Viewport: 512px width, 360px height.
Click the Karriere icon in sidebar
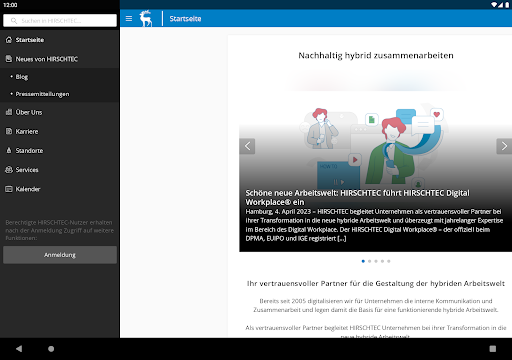(x=9, y=131)
